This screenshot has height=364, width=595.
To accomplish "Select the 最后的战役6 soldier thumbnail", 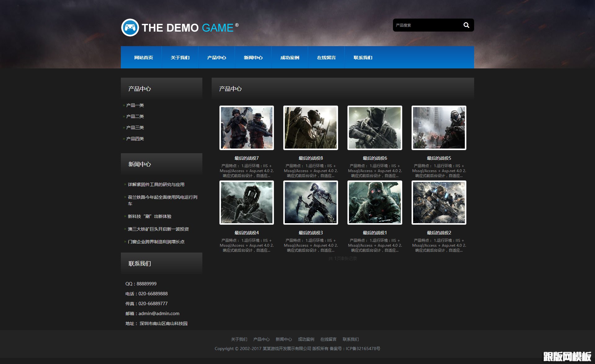I will [375, 128].
